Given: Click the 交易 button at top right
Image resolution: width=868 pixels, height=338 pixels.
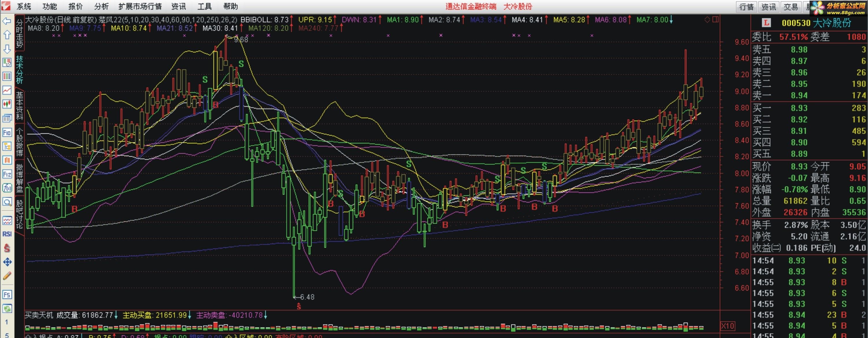Looking at the screenshot, I should tap(790, 7).
